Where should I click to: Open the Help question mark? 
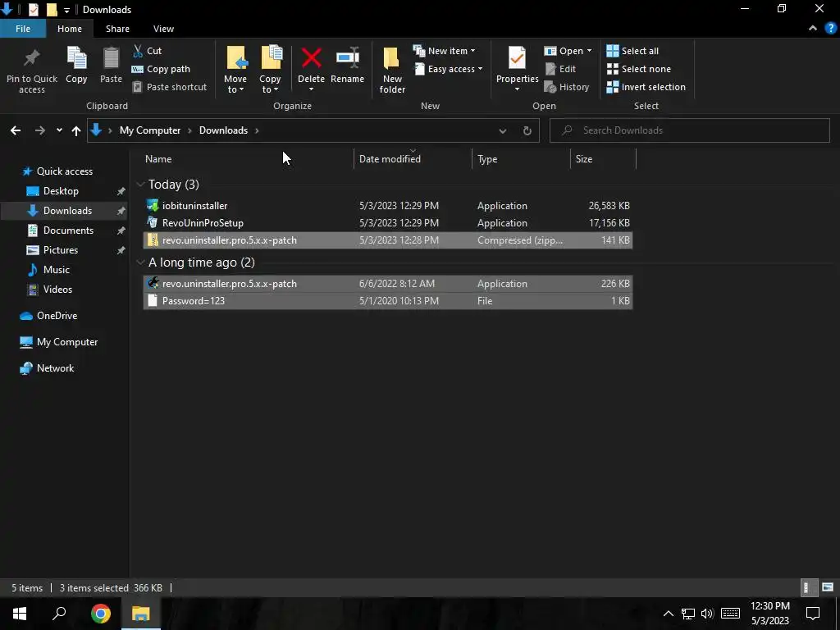(x=831, y=29)
